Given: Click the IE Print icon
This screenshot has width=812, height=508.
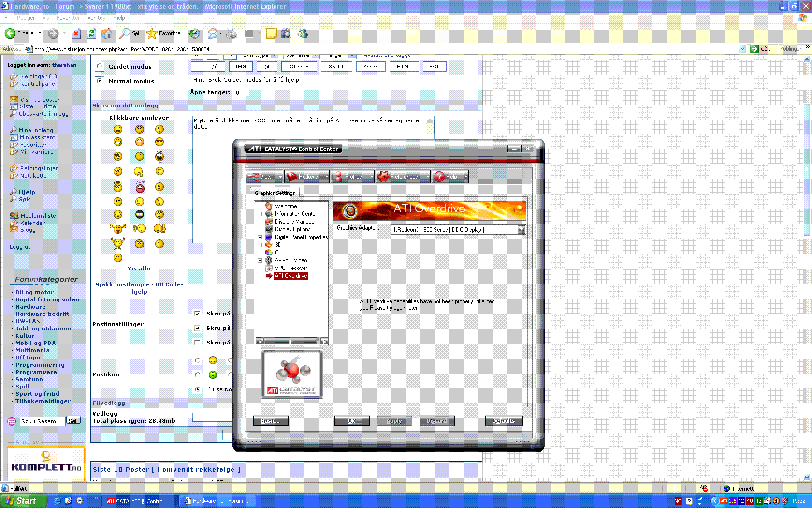Looking at the screenshot, I should [232, 33].
